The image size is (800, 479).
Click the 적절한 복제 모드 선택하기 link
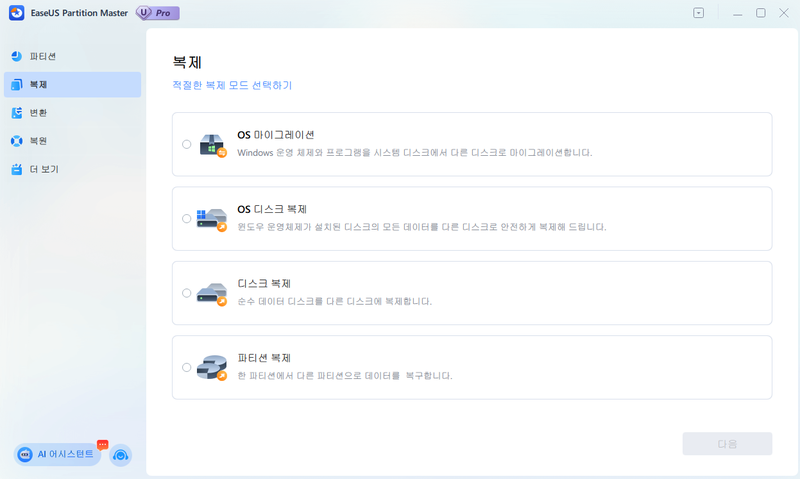click(x=232, y=86)
